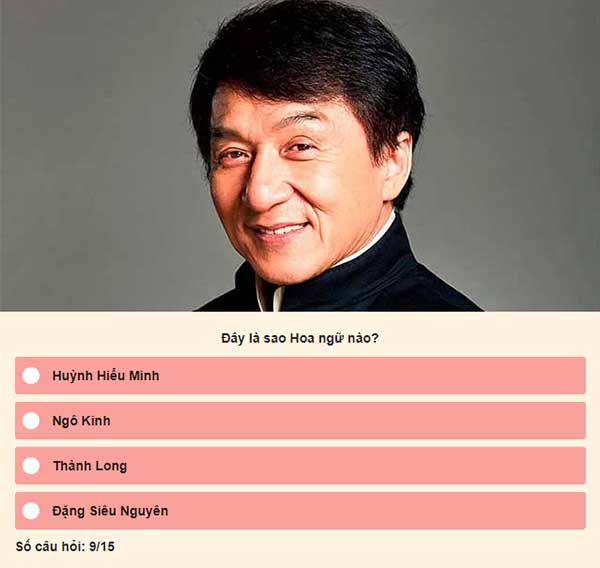Choose the Ngô Kinh radio circle
Image resolution: width=600 pixels, height=568 pixels.
tap(31, 421)
